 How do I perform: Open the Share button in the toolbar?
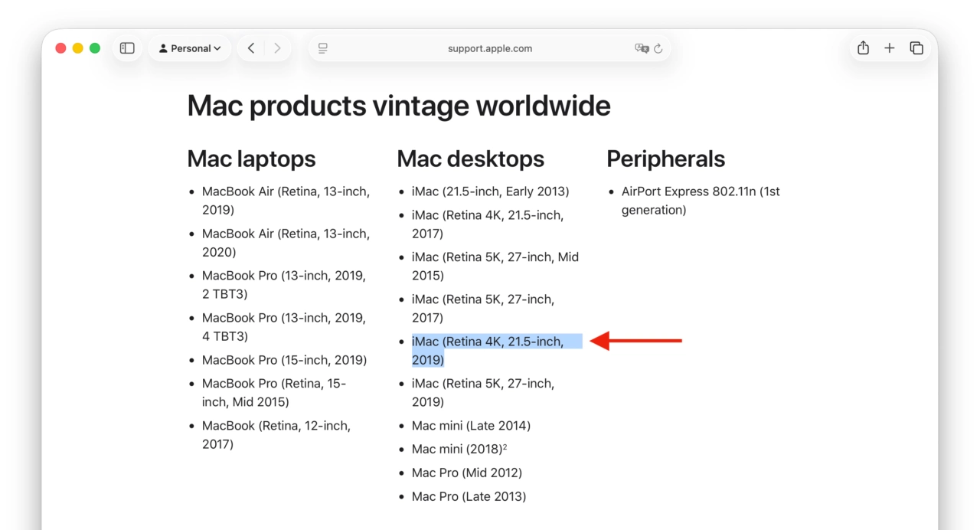[x=863, y=48]
